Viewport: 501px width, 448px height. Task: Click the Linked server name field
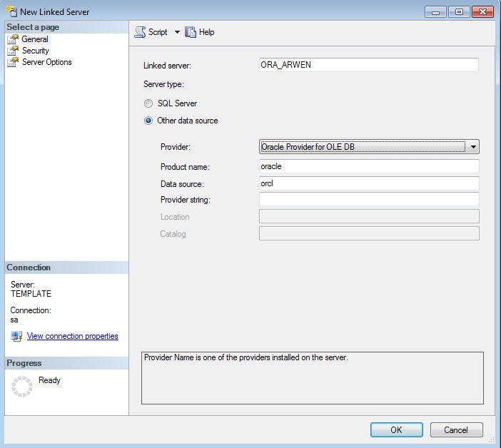[x=369, y=65]
